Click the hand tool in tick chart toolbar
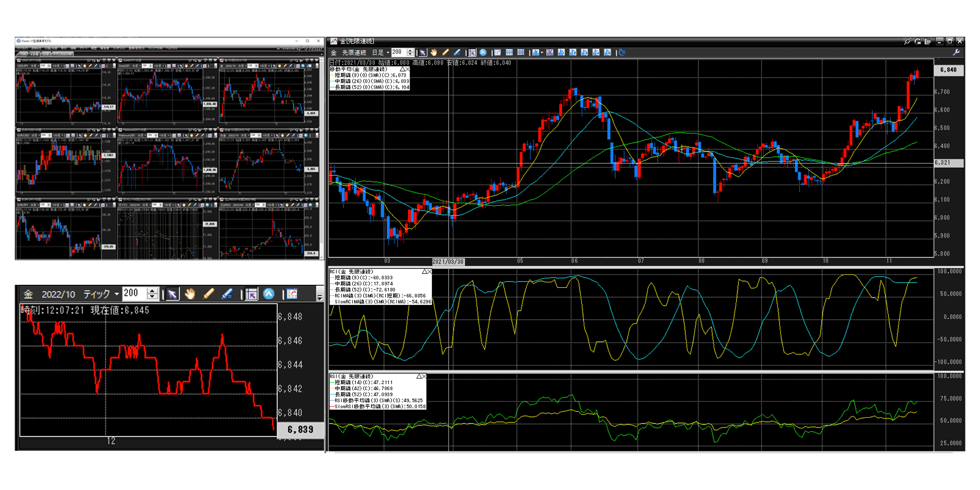980x490 pixels. [x=190, y=294]
